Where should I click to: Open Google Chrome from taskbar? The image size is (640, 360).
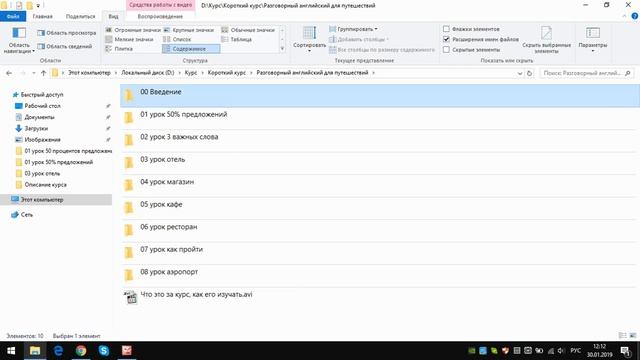coord(81,351)
